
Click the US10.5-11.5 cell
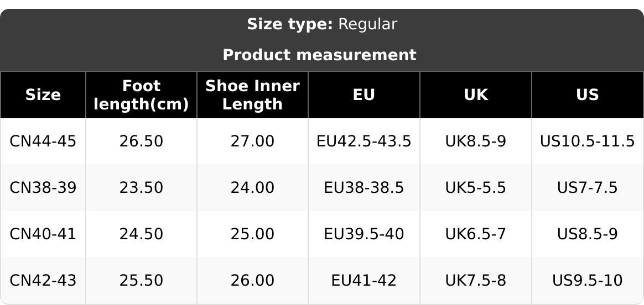pyautogui.click(x=588, y=141)
